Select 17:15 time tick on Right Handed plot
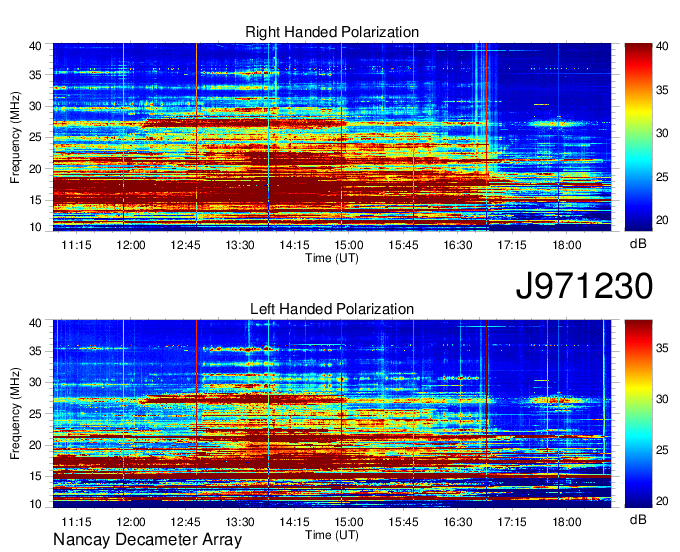 [x=512, y=245]
